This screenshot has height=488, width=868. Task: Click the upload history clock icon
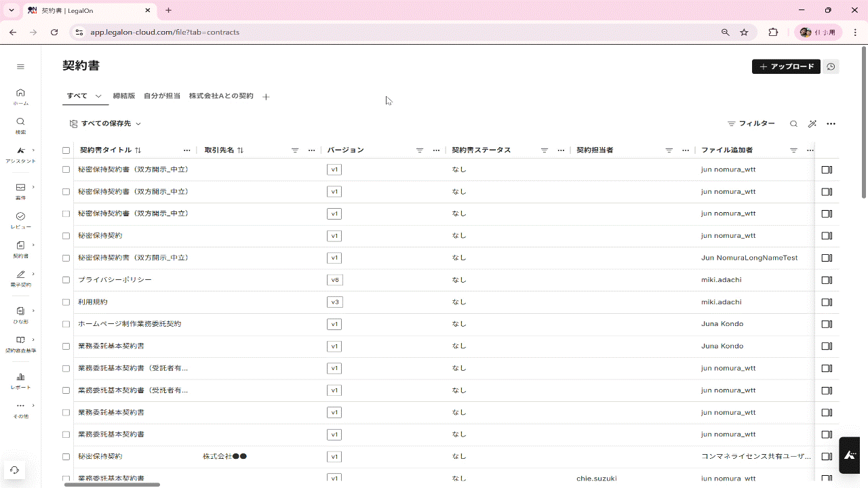pyautogui.click(x=831, y=66)
